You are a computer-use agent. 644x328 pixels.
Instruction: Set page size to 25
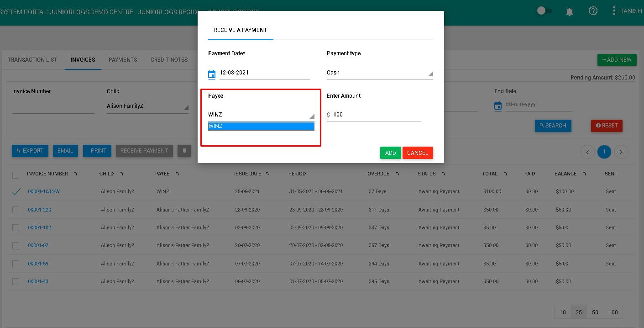pyautogui.click(x=579, y=312)
